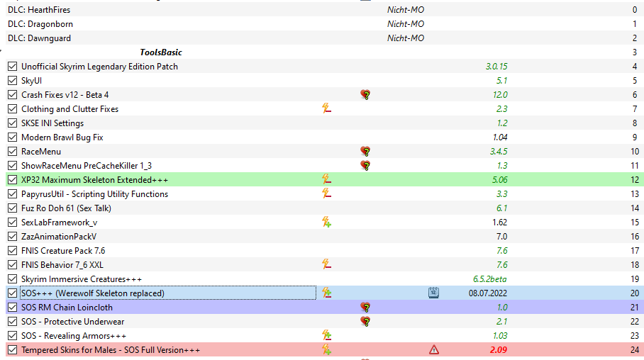The image size is (644, 360).
Task: Click heart flag icon for SOS Protective Underwear
Action: coord(365,322)
